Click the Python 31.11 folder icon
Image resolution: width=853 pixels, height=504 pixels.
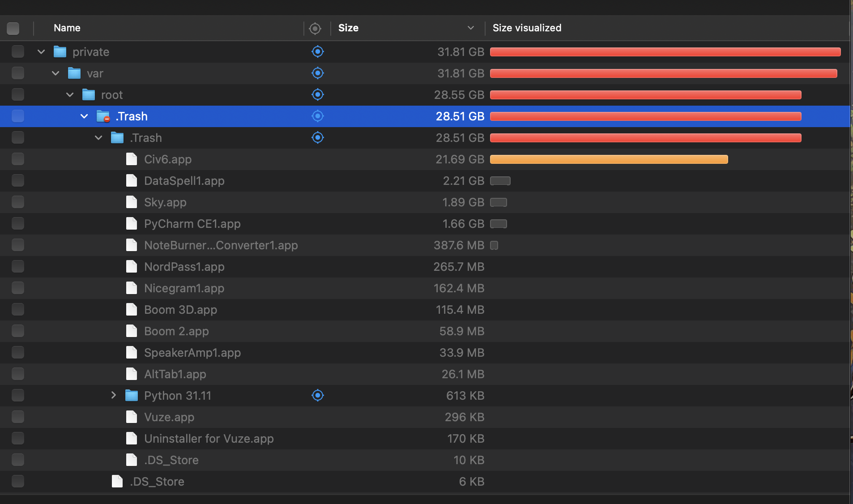(132, 396)
